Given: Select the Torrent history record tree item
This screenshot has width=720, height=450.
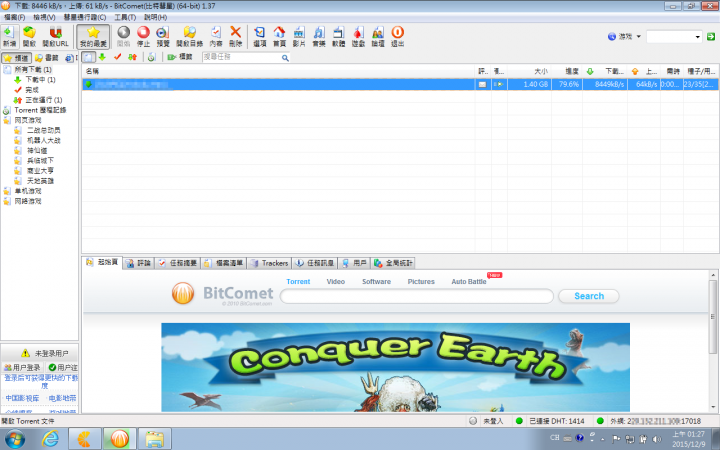Looking at the screenshot, I should [x=40, y=110].
